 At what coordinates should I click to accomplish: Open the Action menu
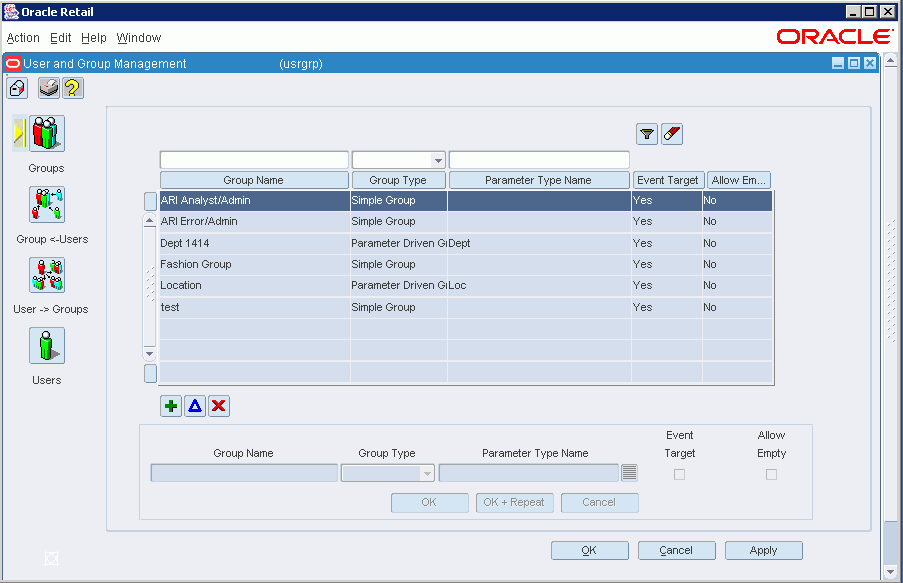23,38
